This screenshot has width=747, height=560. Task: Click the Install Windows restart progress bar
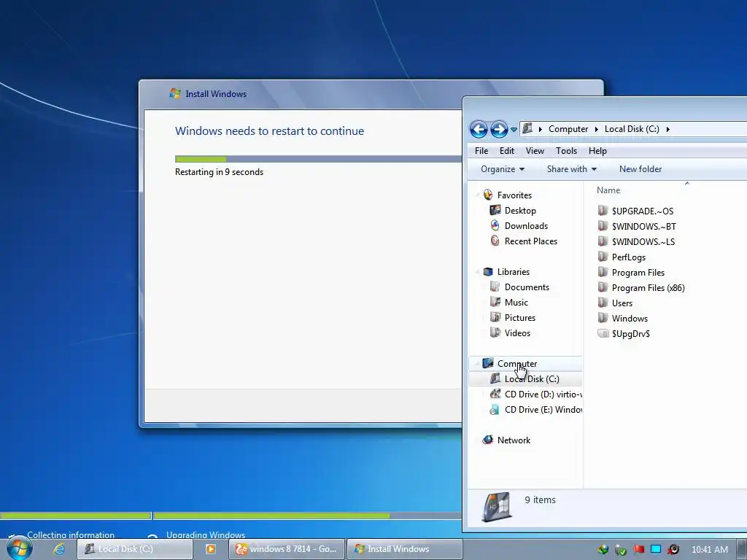[318, 159]
